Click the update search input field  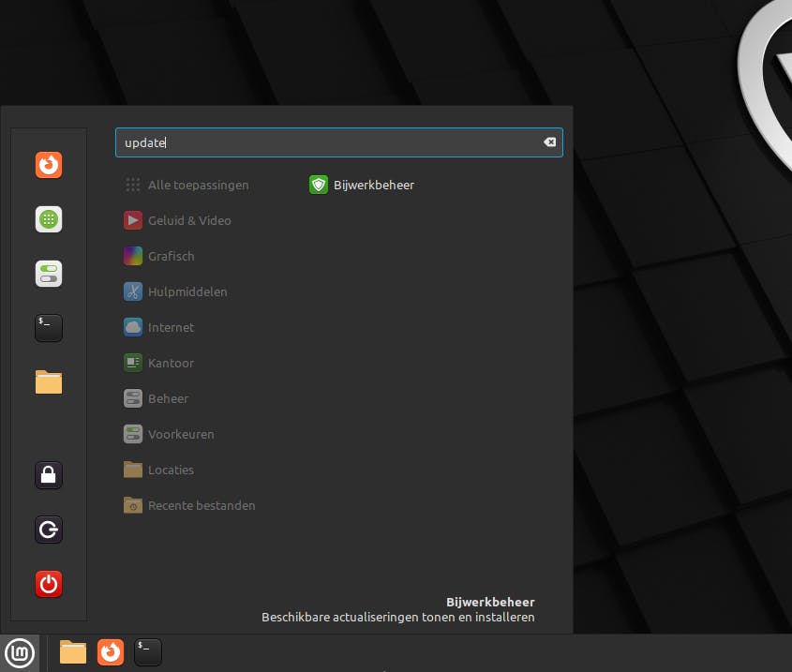(x=339, y=142)
